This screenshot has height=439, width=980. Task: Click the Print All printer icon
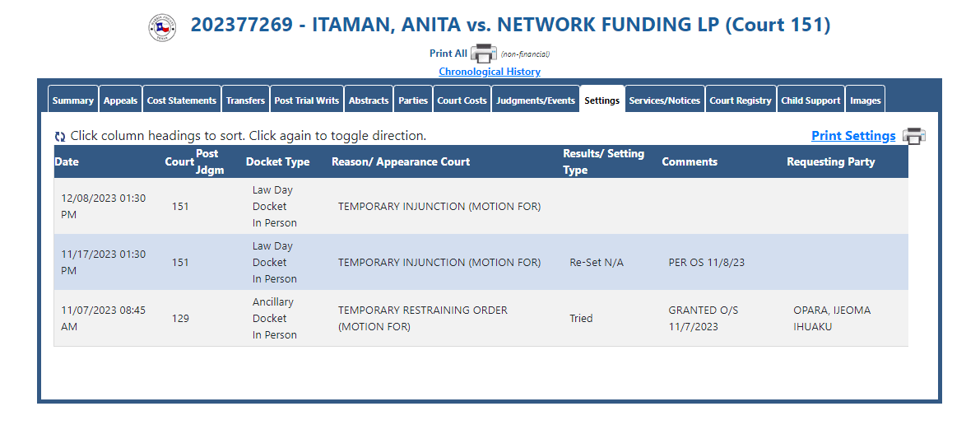point(483,54)
